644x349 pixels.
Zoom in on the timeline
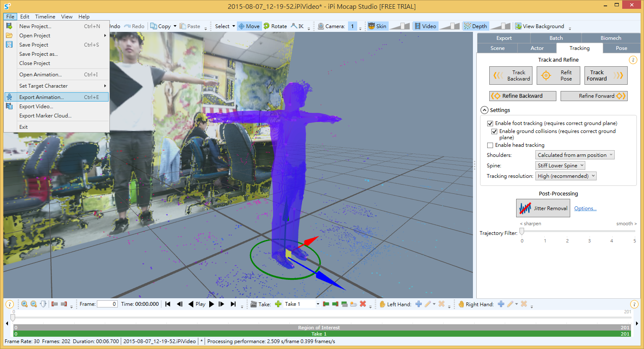[x=25, y=304]
